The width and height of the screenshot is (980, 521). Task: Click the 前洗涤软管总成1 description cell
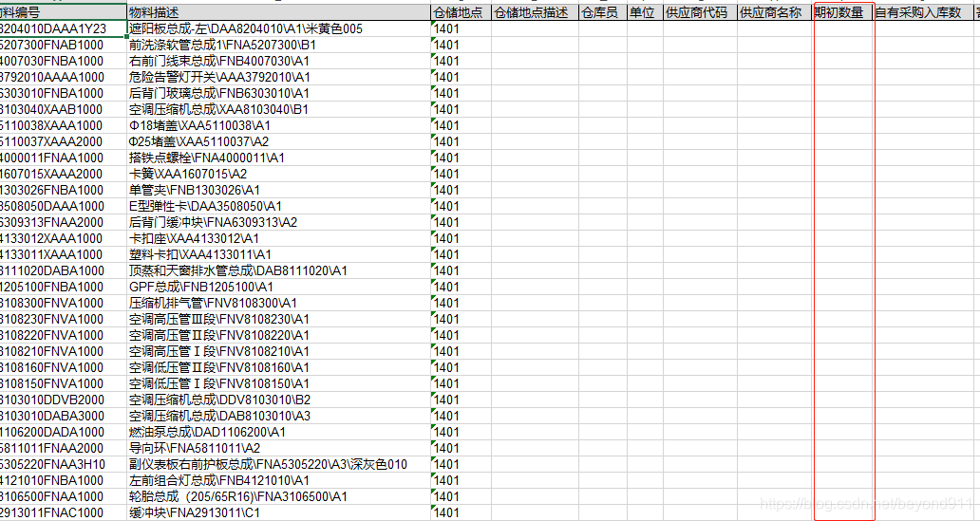pyautogui.click(x=279, y=45)
